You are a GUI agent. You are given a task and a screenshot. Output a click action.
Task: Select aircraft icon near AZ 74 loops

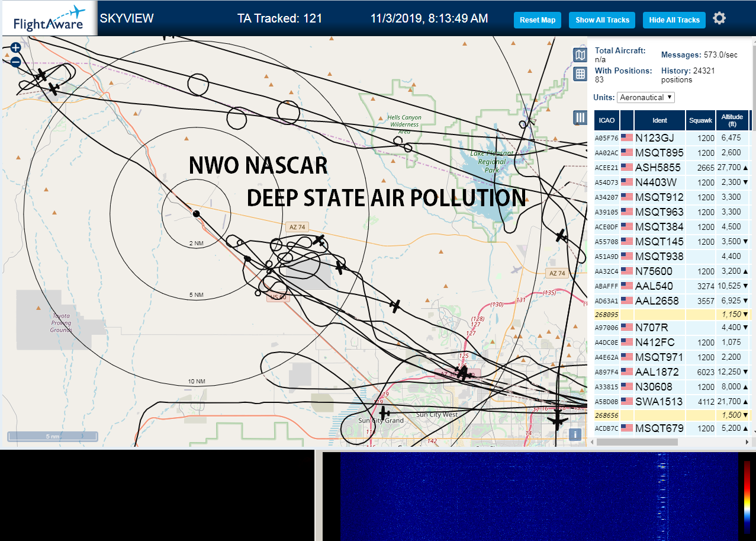pyautogui.click(x=320, y=241)
